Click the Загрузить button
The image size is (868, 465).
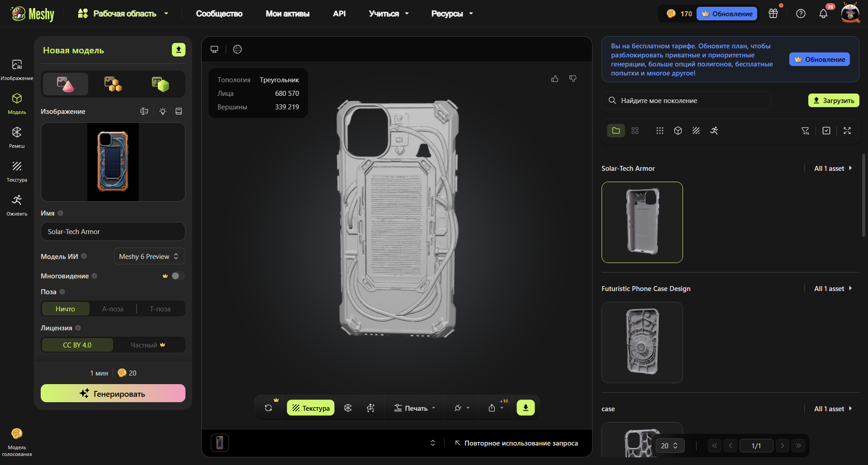[x=834, y=100]
